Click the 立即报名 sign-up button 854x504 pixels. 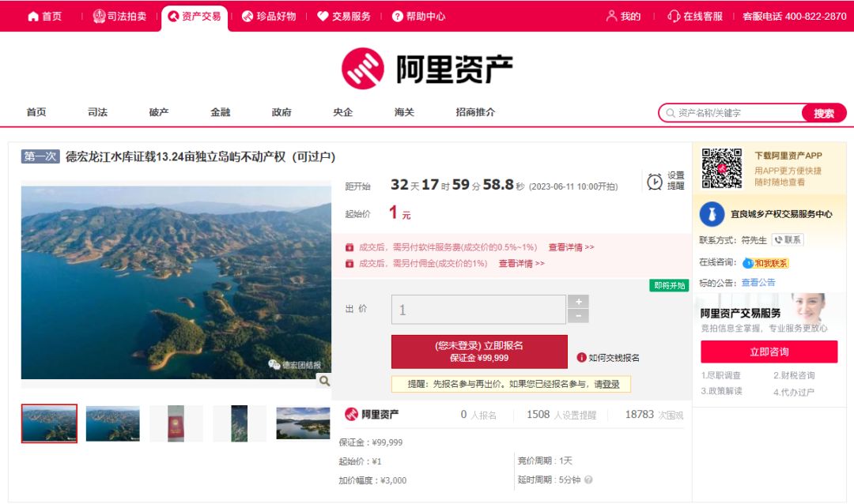tap(478, 351)
